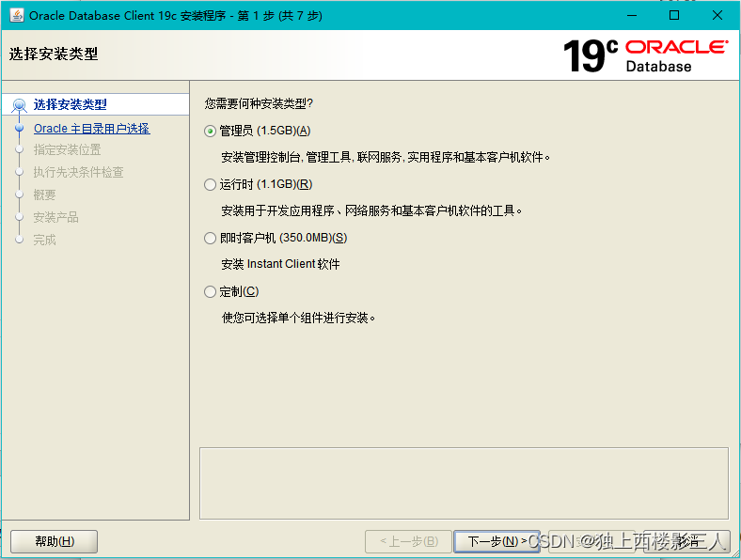Click the 执行先决条件检查 step entry
The image size is (741, 560).
tap(78, 172)
